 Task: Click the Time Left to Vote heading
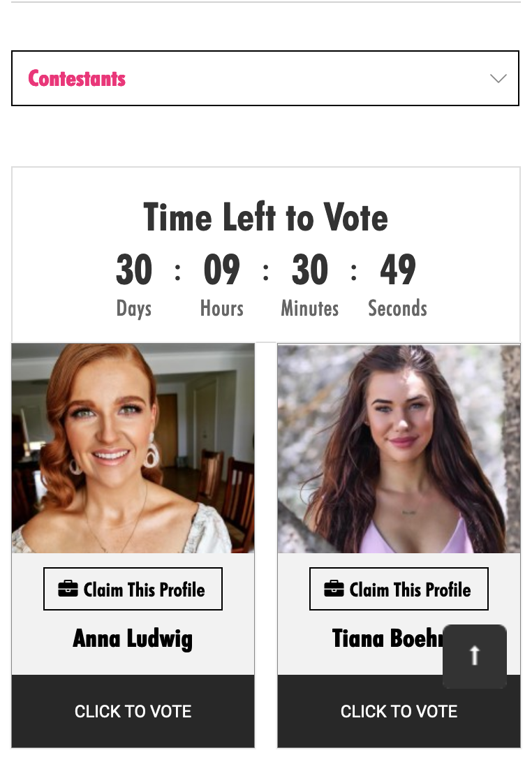click(x=265, y=218)
